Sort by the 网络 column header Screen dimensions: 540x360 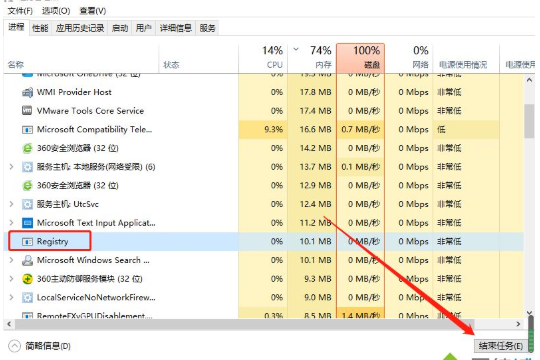[x=409, y=59]
